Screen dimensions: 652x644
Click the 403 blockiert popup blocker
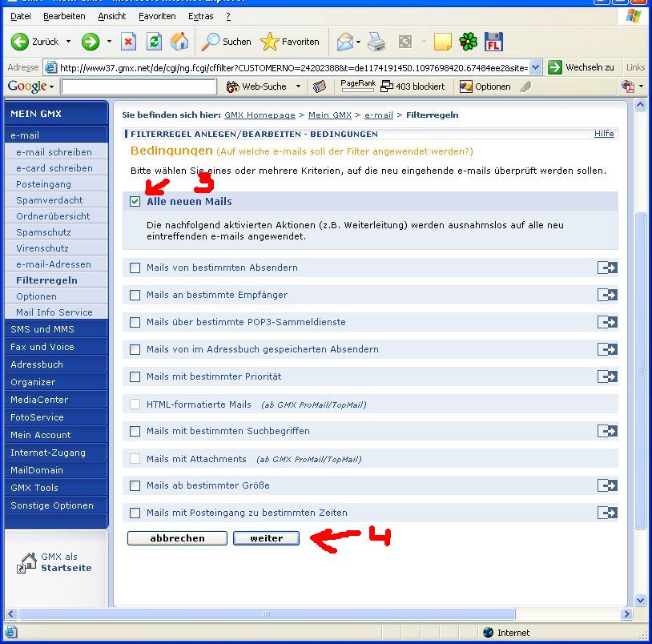point(413,87)
